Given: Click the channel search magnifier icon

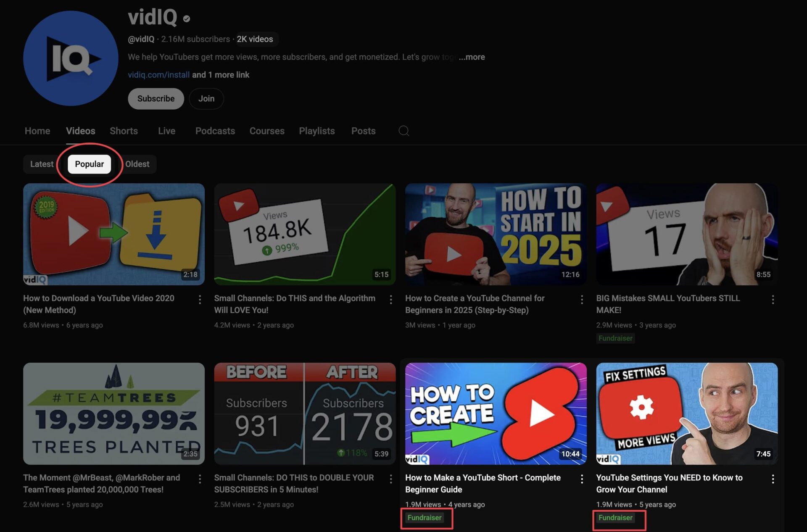Looking at the screenshot, I should click(x=403, y=131).
